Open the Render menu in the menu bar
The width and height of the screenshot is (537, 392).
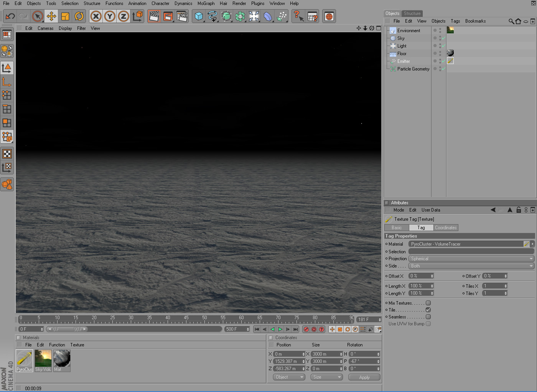(239, 3)
